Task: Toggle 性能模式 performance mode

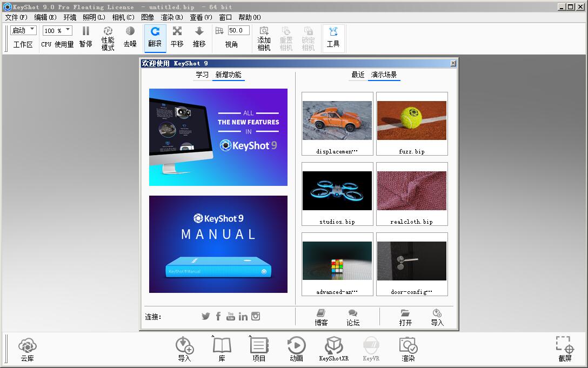Action: 108,38
